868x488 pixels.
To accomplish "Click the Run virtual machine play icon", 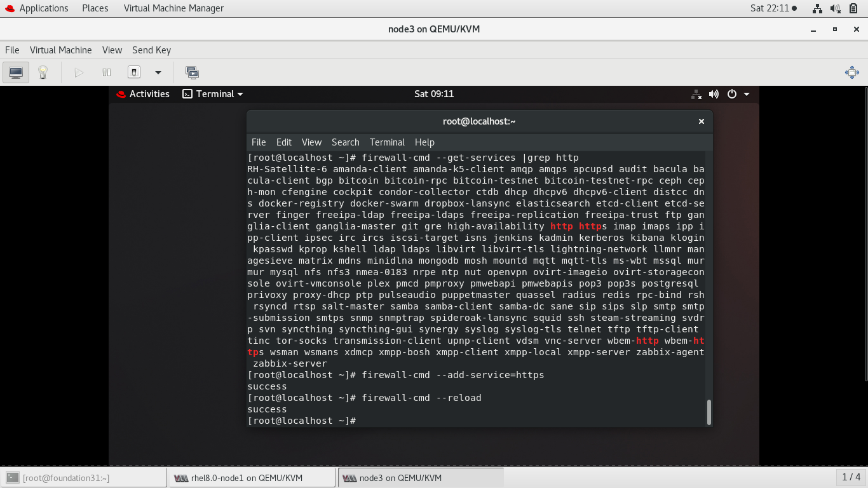I will point(79,72).
